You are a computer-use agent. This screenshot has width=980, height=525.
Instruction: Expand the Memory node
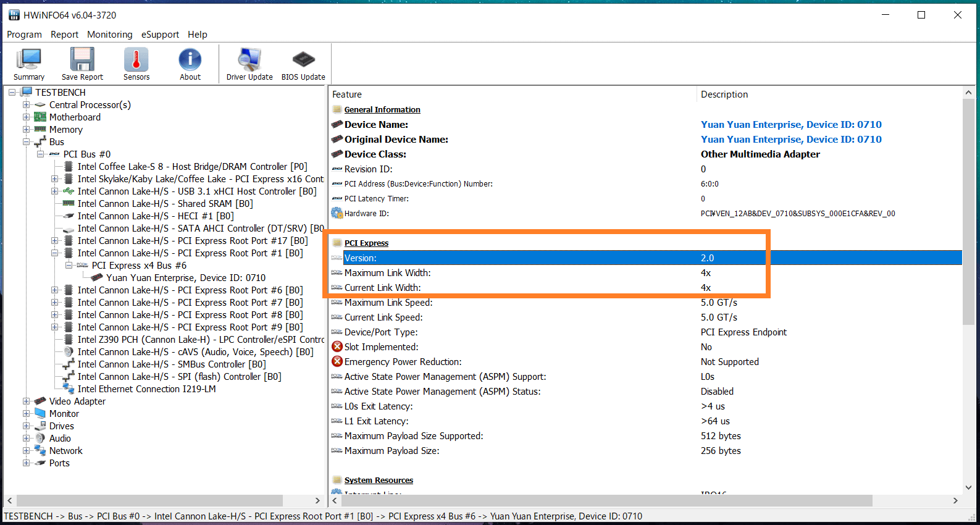coord(27,129)
